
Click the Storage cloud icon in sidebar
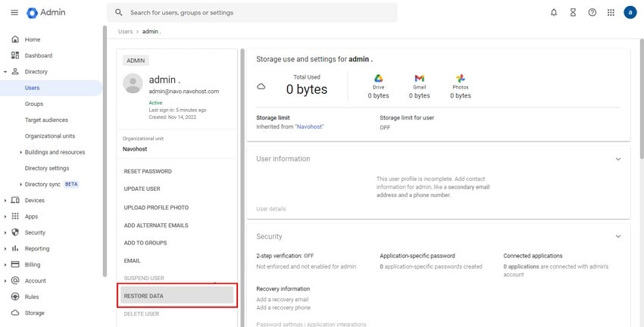pos(15,313)
